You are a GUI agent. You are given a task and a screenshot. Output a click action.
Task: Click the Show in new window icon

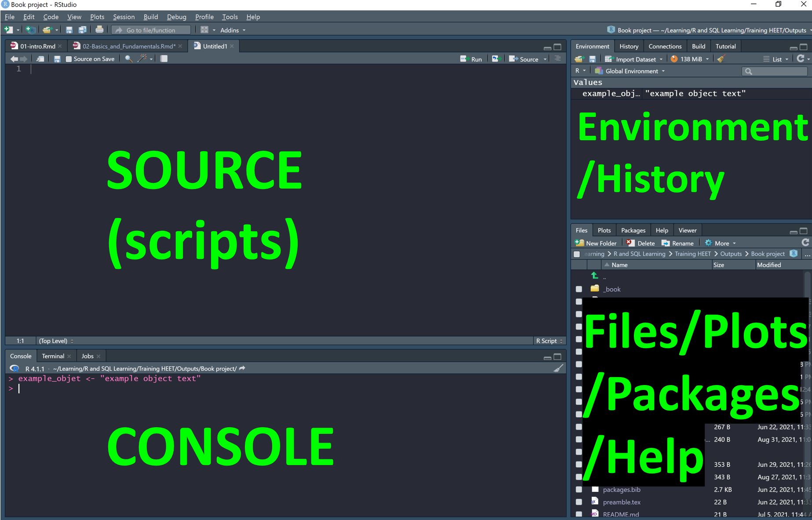pyautogui.click(x=40, y=59)
